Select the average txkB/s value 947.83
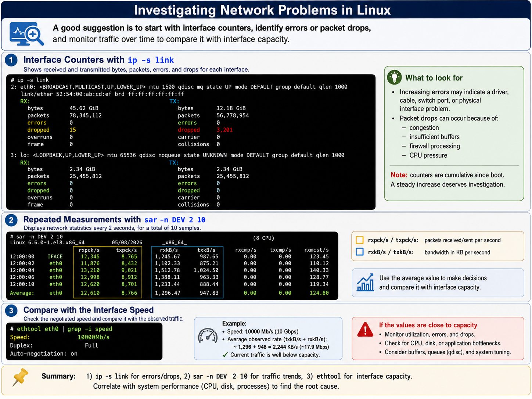Screen dimensions: 532x399 point(209,293)
